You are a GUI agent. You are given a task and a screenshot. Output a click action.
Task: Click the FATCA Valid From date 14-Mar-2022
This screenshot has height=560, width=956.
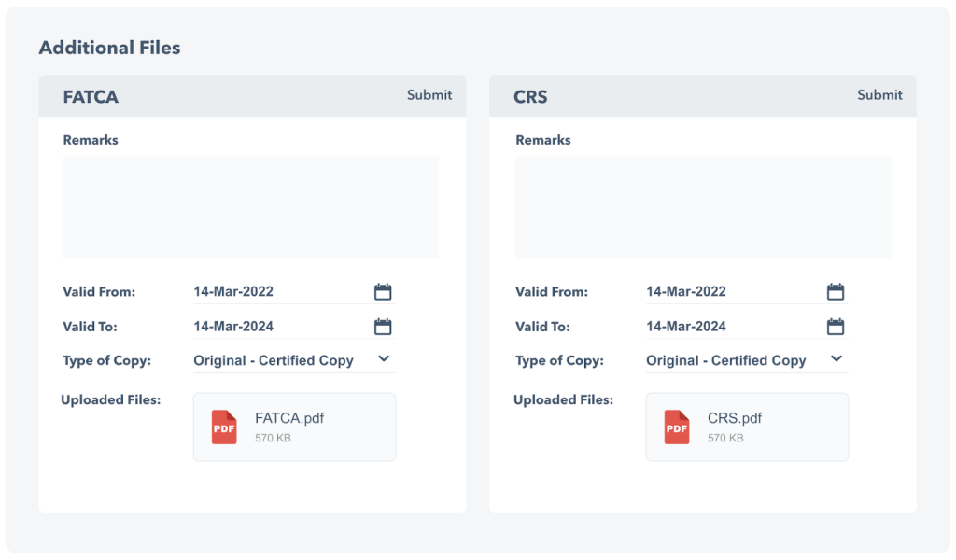pos(233,291)
